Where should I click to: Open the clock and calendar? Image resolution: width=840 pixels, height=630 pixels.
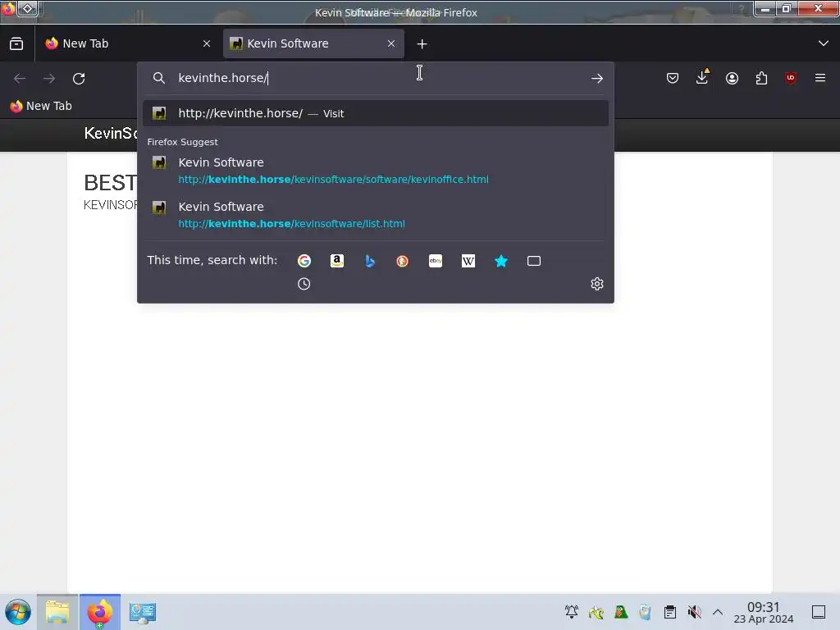click(764, 612)
